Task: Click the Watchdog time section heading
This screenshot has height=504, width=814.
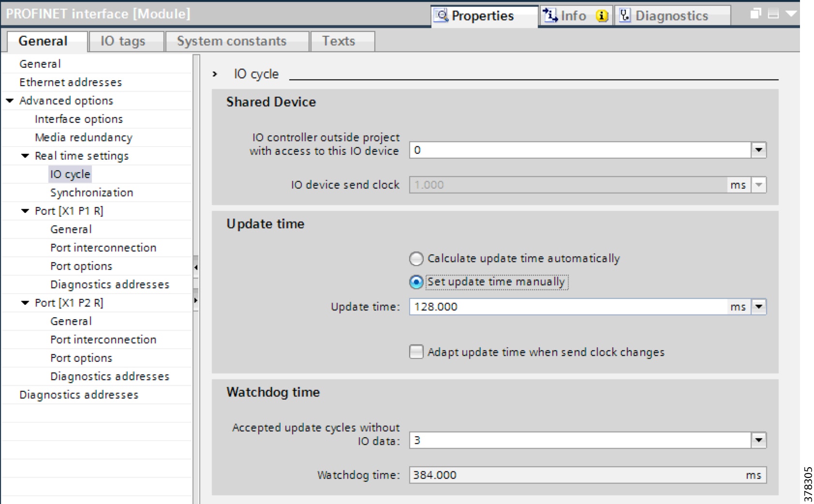Action: coord(273,392)
